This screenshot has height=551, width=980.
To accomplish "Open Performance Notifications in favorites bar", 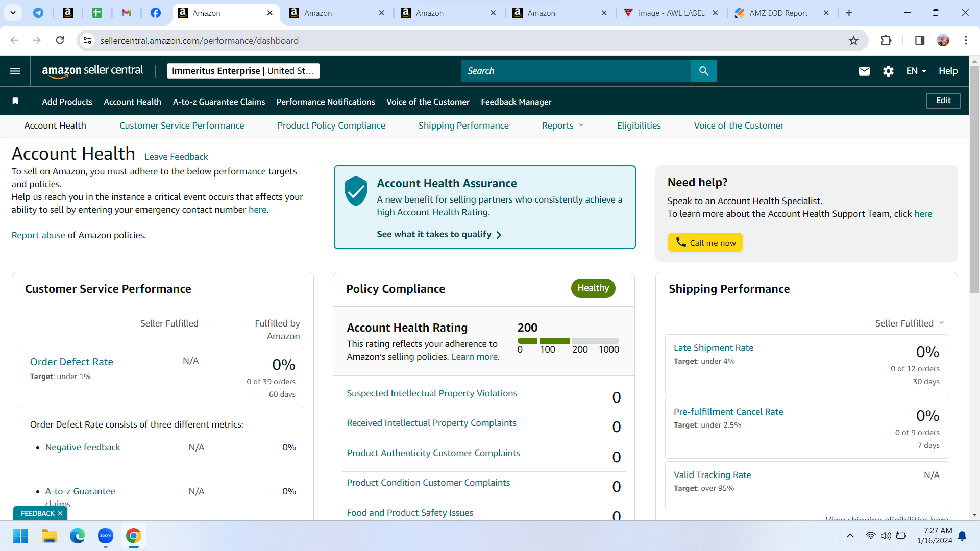I will (x=326, y=102).
